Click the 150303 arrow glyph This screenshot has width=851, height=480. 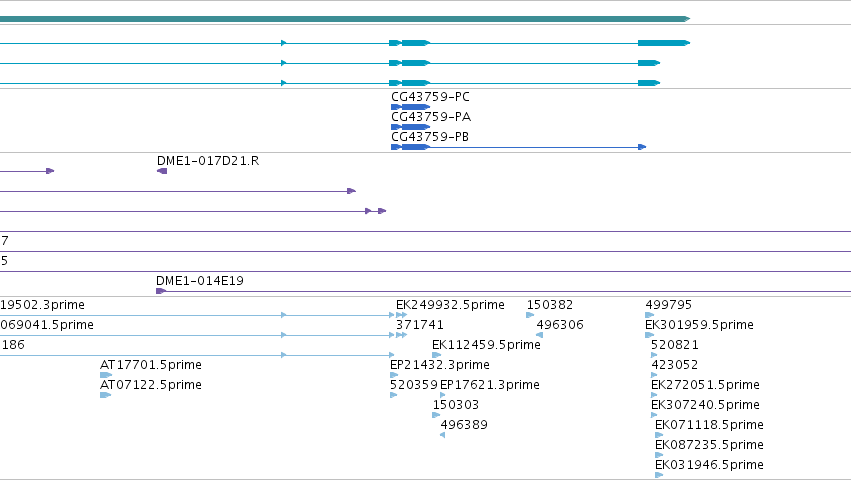click(x=436, y=415)
